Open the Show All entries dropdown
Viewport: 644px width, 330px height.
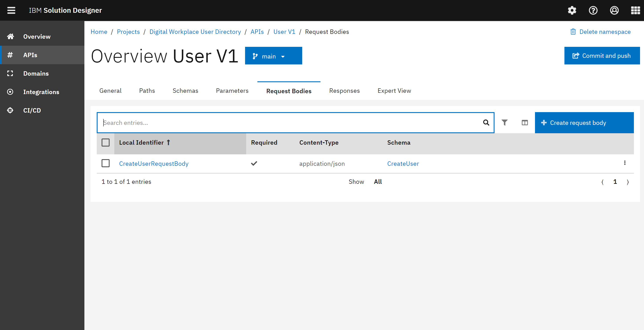[378, 182]
